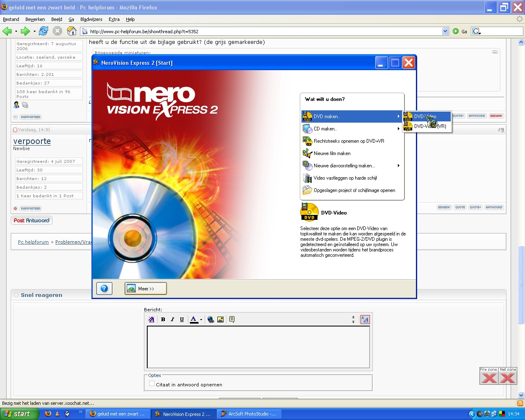This screenshot has width=525, height=420.
Task: Choose DVD-Video (VR) submenu option
Action: pyautogui.click(x=427, y=126)
